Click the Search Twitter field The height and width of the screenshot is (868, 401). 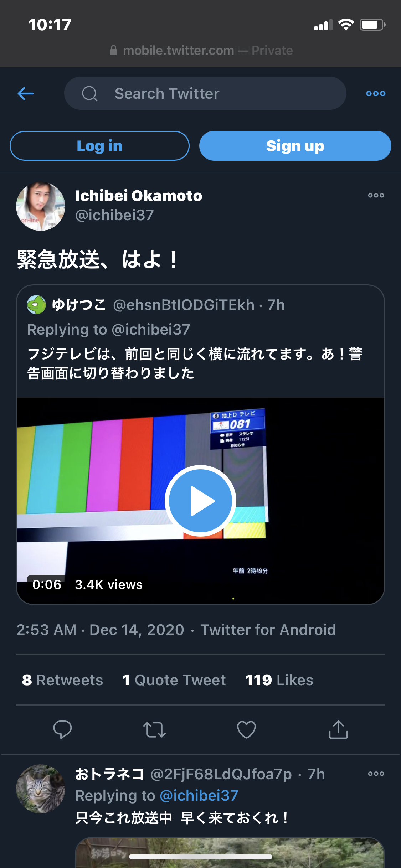point(205,93)
